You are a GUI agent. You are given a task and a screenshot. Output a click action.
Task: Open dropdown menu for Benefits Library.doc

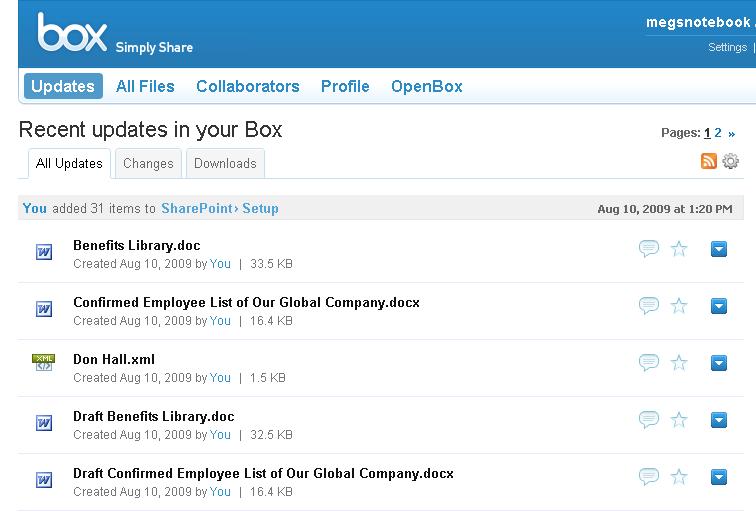(x=718, y=249)
